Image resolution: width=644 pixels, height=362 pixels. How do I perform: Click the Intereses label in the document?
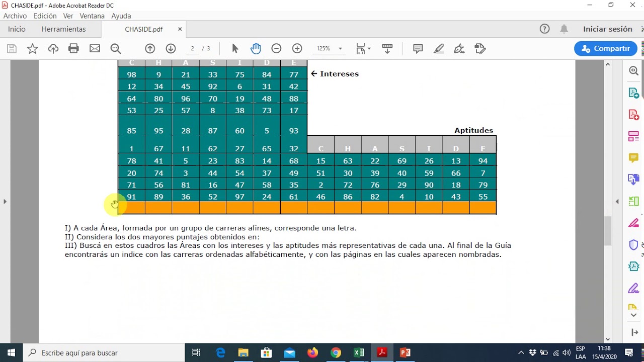point(339,74)
